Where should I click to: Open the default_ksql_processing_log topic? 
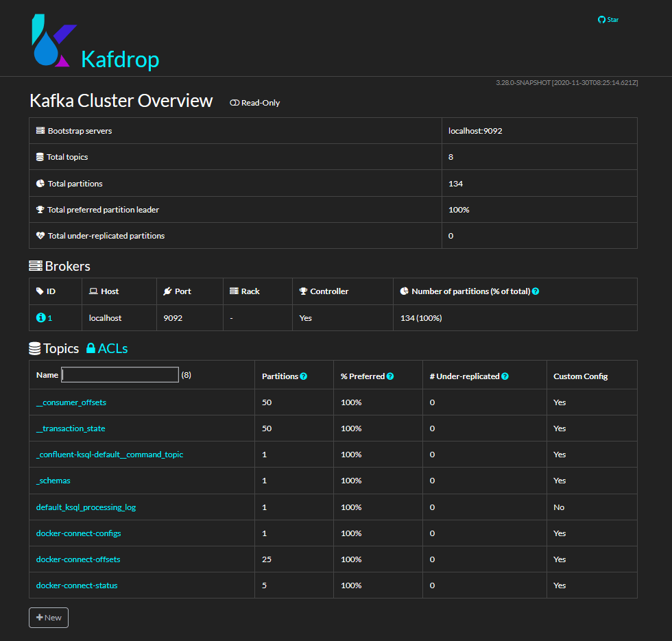pos(86,507)
